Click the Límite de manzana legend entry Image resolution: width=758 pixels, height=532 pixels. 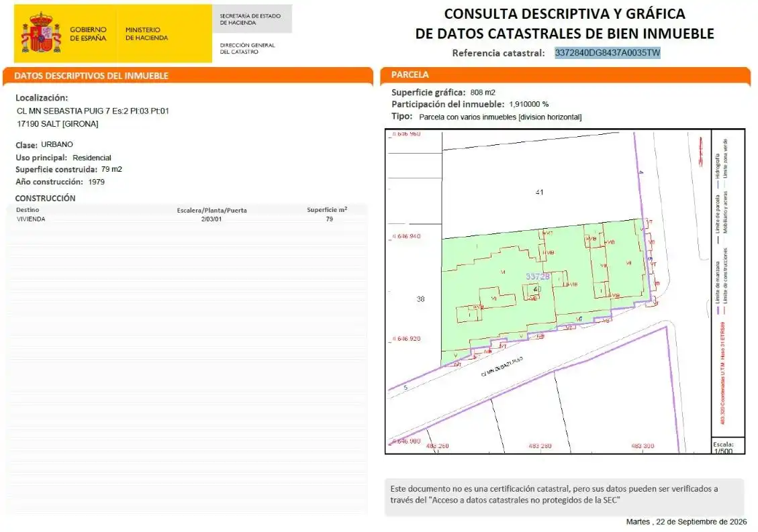click(x=718, y=286)
